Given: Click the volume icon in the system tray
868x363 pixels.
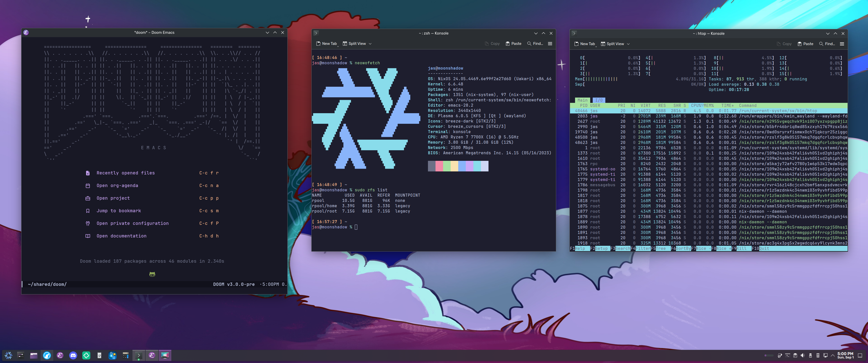Looking at the screenshot, I should 802,356.
